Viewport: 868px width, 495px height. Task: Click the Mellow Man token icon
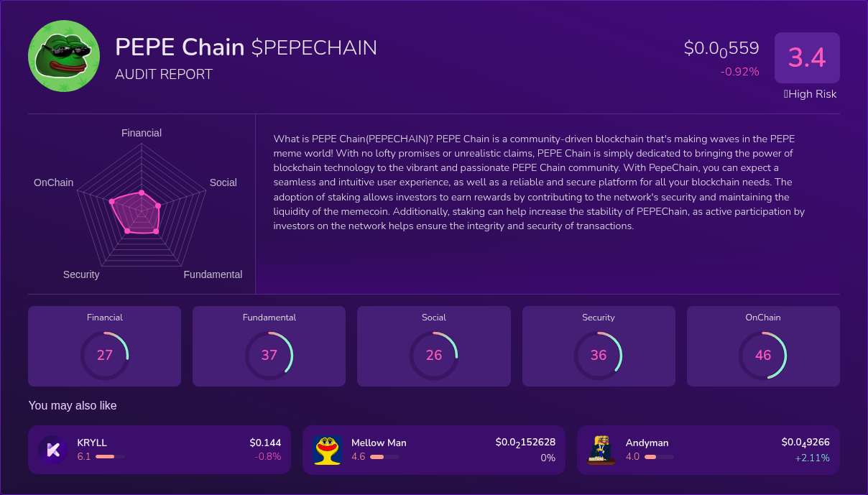coord(328,450)
